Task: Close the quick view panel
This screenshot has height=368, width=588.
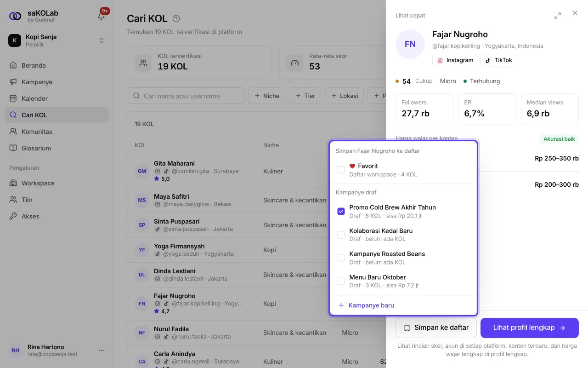Action: click(575, 13)
